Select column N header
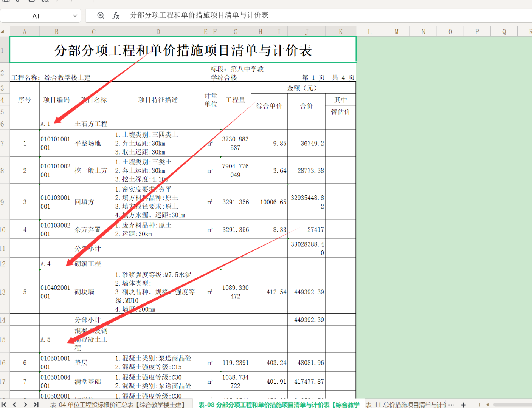This screenshot has width=532, height=408. click(423, 32)
